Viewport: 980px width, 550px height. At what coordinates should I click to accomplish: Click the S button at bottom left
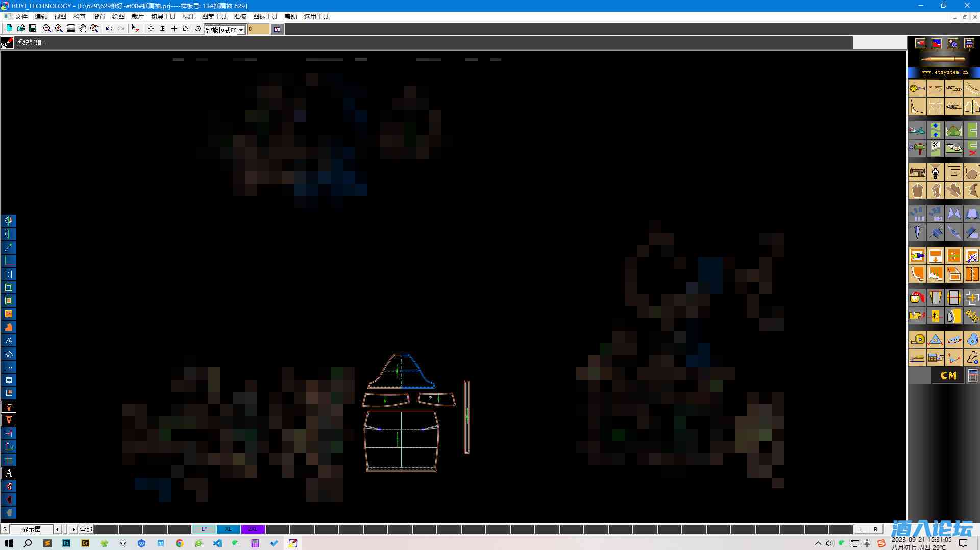(x=5, y=529)
